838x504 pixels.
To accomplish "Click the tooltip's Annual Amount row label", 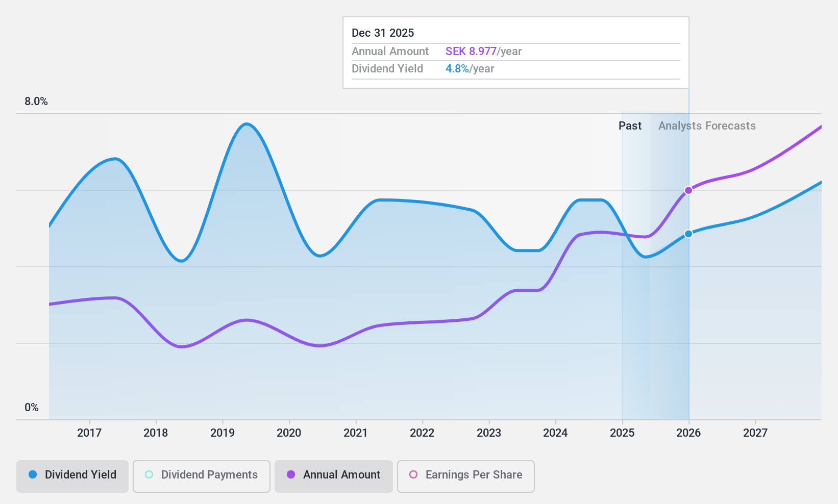I will pos(390,51).
